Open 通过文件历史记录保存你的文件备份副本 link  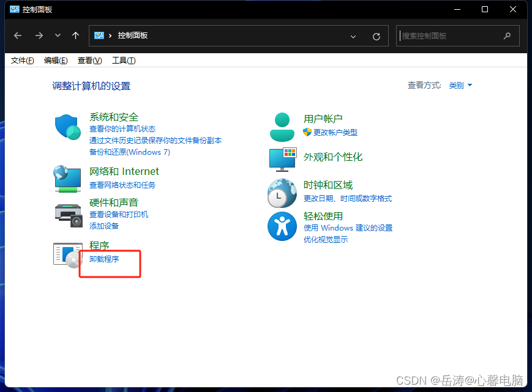155,140
